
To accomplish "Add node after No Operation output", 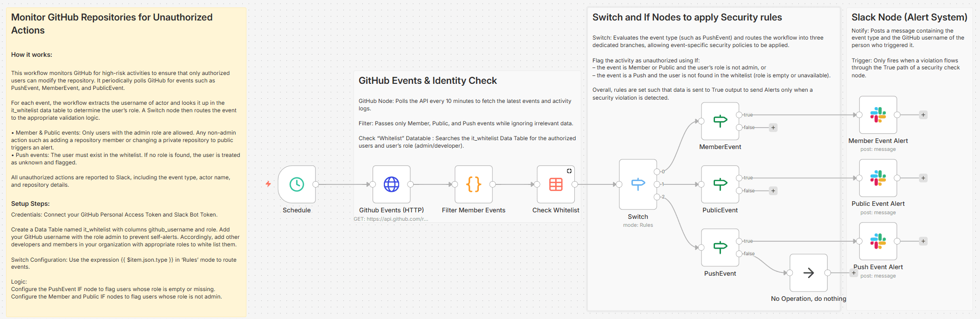I will tap(853, 273).
